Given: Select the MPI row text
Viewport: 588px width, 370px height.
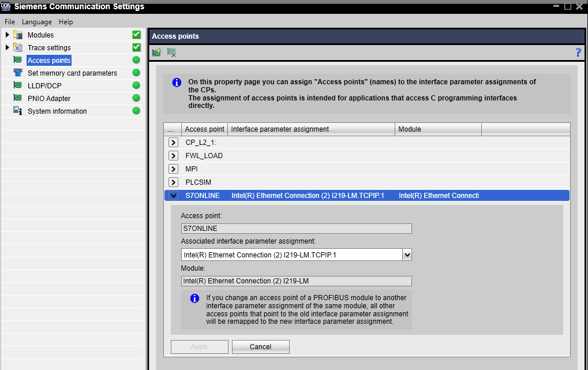Looking at the screenshot, I should (x=192, y=169).
